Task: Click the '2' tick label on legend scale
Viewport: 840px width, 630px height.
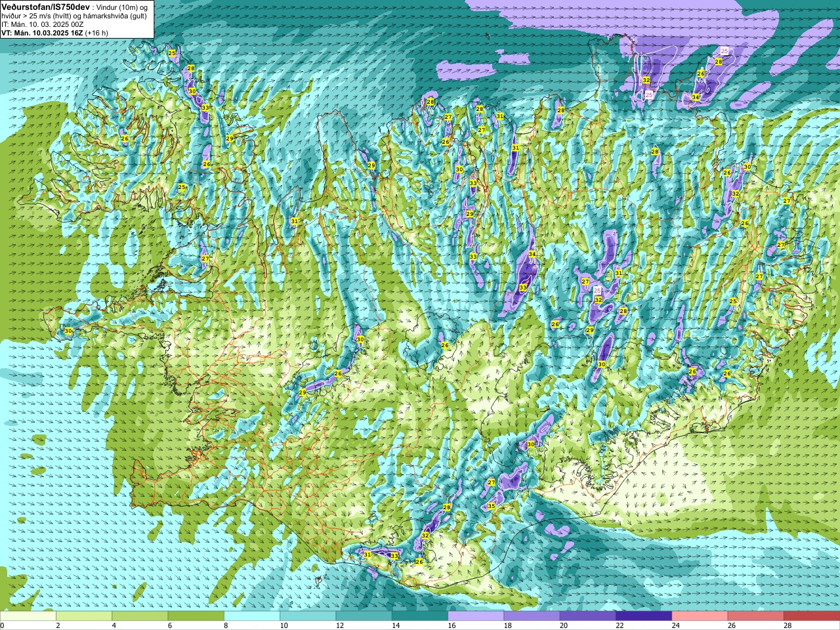Action: pyautogui.click(x=58, y=625)
